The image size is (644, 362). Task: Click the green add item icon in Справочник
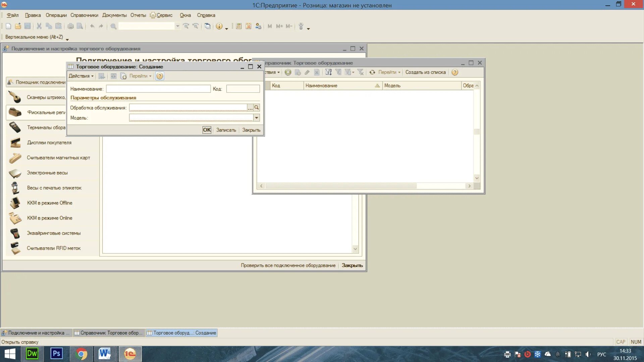point(288,72)
